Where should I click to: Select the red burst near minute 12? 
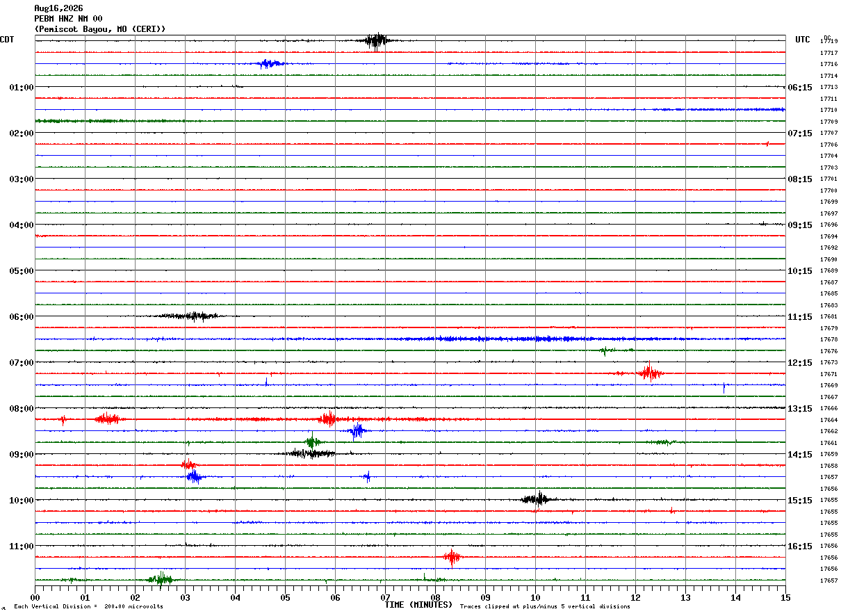649,373
